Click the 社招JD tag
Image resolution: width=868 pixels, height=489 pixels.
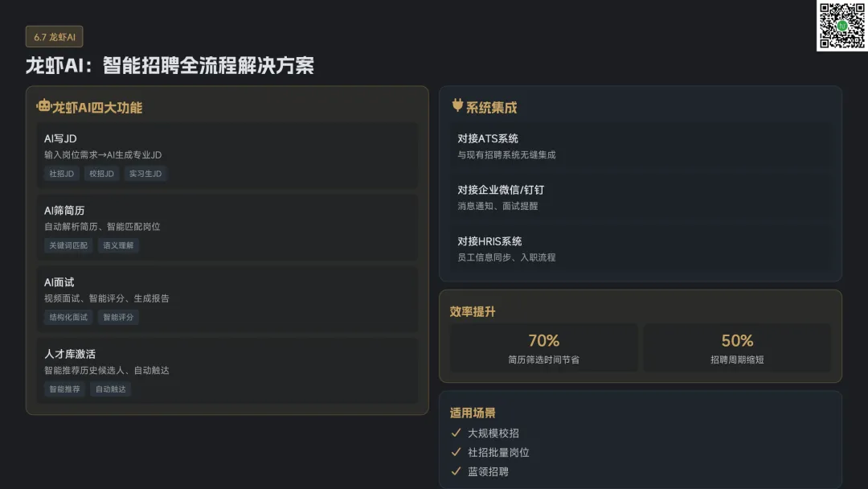coord(62,174)
